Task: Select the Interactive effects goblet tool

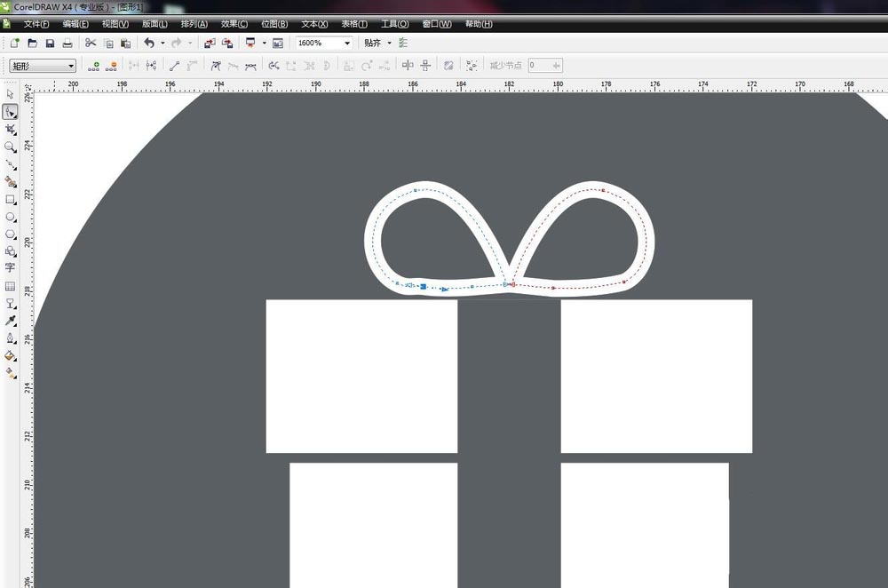Action: pos(10,304)
